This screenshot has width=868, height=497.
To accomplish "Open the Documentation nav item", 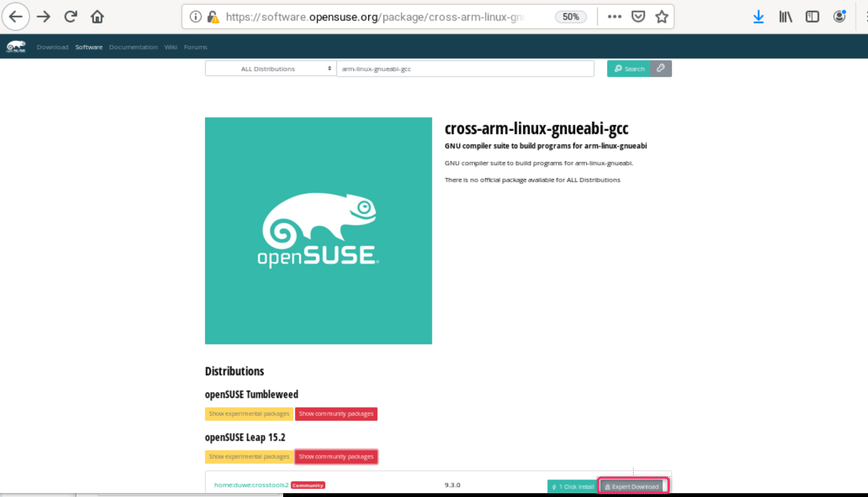I will point(133,47).
